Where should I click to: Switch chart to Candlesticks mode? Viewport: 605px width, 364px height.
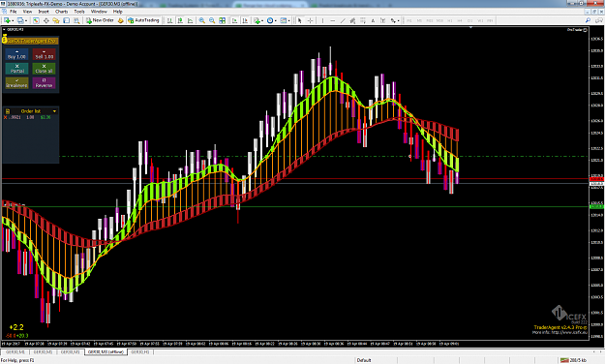(180, 20)
